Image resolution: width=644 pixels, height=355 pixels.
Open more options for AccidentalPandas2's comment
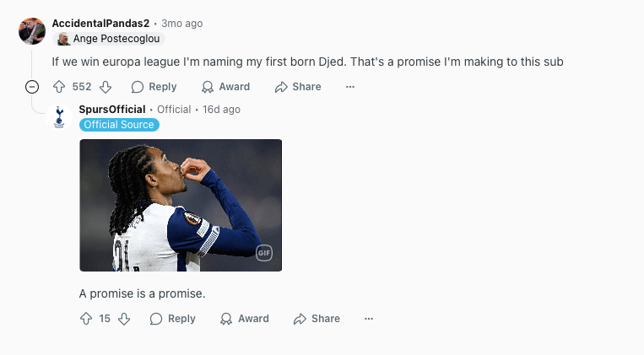coord(350,87)
